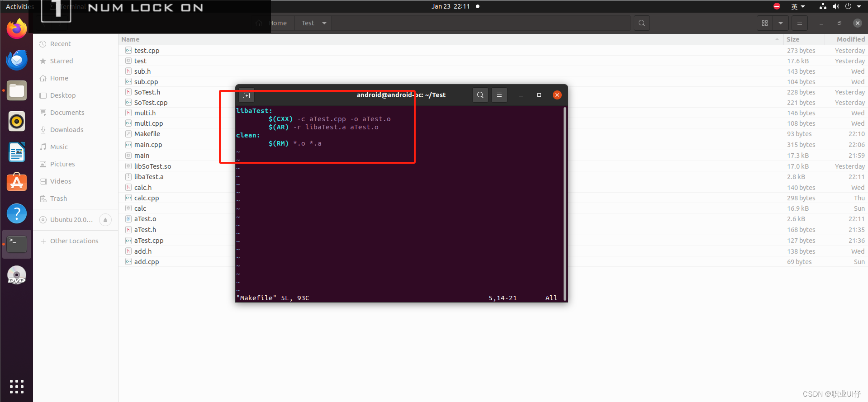Open the Files hamburger menu

799,23
